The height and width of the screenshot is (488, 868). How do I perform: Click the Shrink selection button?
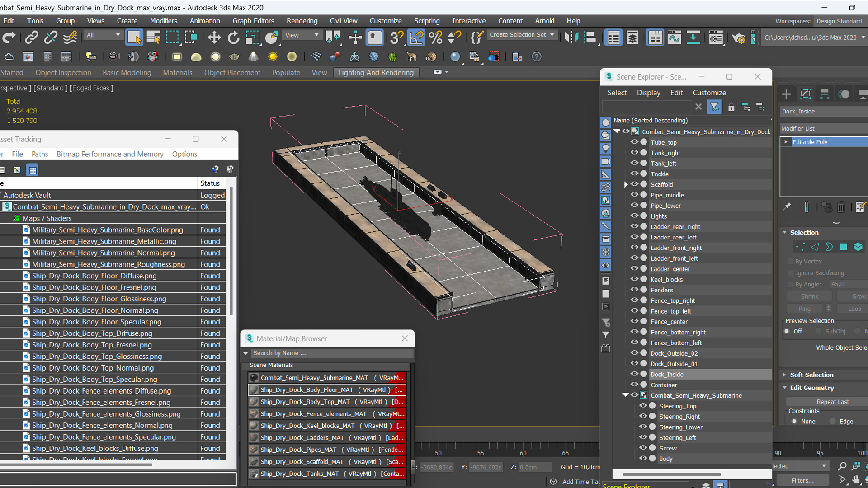(809, 296)
